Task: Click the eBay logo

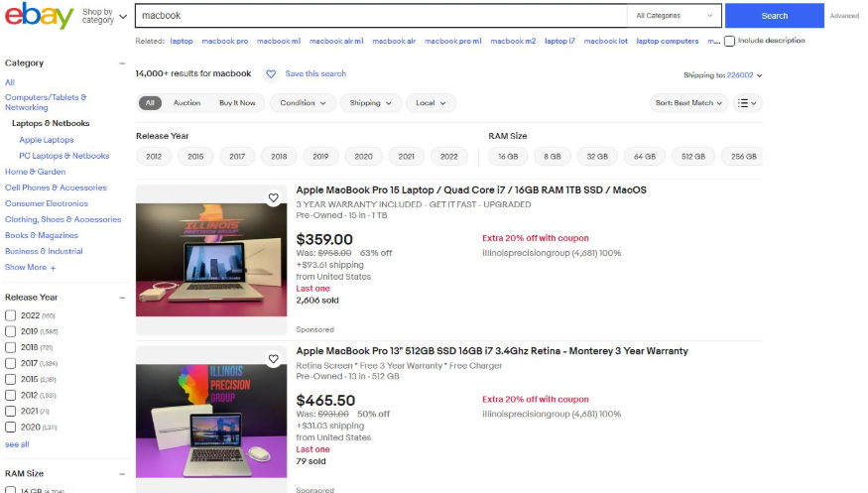Action: click(39, 16)
